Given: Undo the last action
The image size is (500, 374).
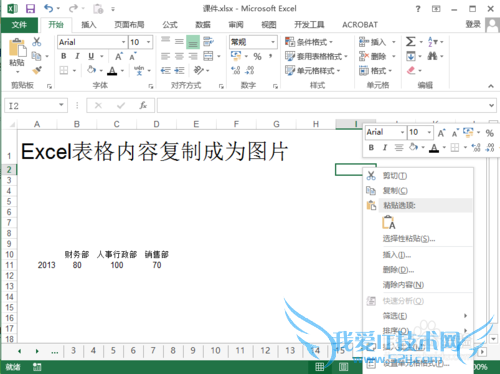Looking at the screenshot, I should (x=49, y=8).
